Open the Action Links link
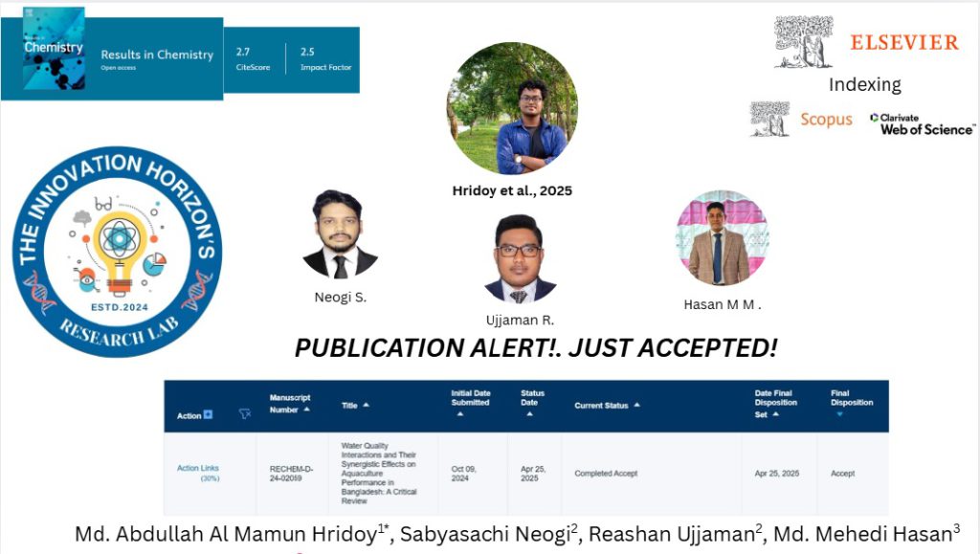This screenshot has width=980, height=554. click(x=197, y=468)
